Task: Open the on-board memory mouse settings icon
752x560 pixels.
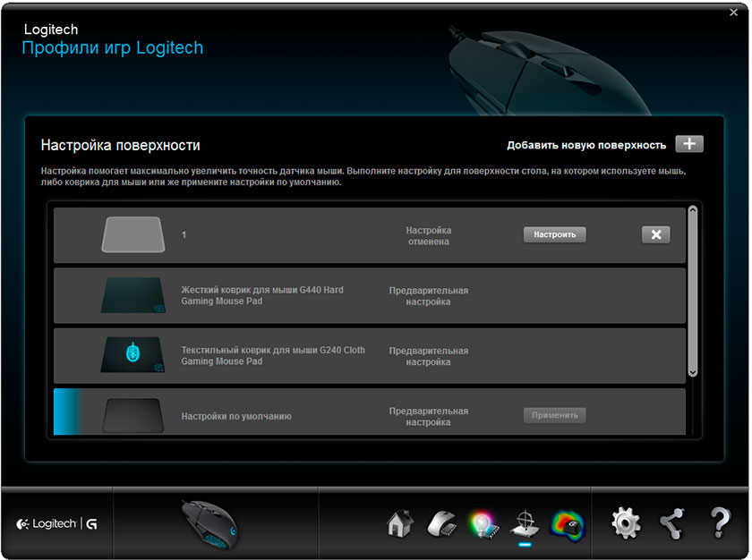Action: 441,523
